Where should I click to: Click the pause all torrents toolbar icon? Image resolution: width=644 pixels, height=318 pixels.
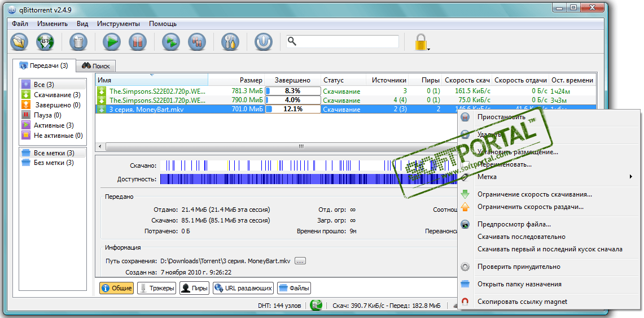click(196, 41)
